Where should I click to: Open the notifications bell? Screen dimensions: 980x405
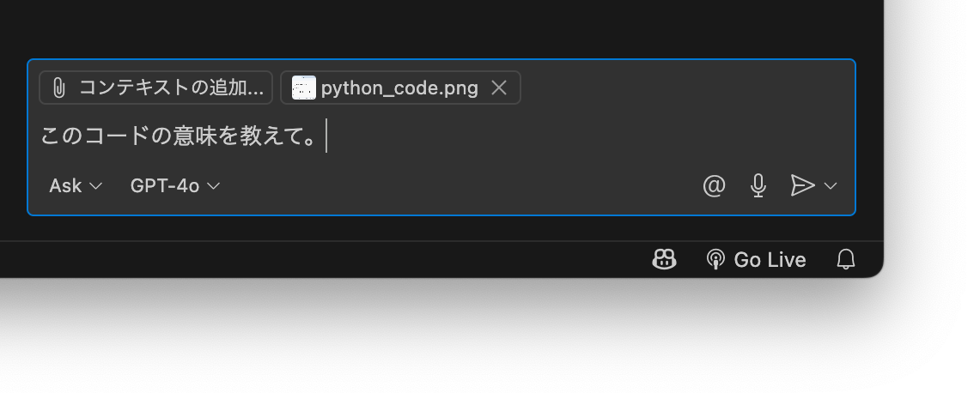(x=846, y=259)
